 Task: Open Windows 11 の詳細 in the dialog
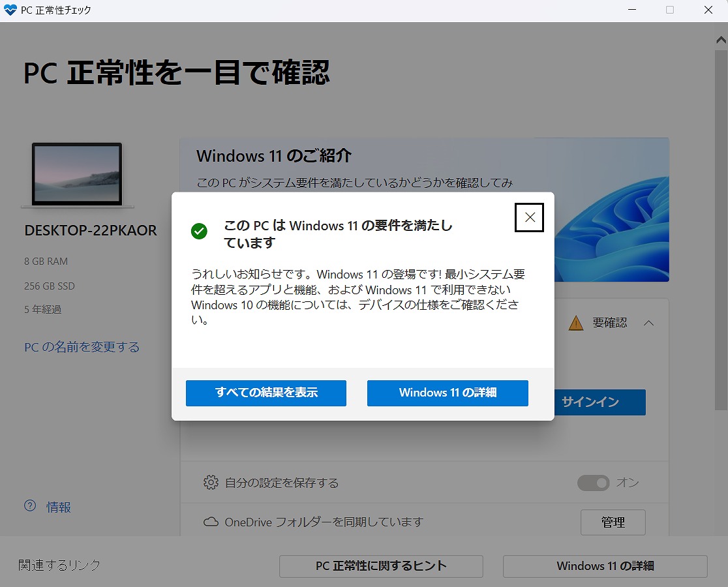click(x=447, y=393)
